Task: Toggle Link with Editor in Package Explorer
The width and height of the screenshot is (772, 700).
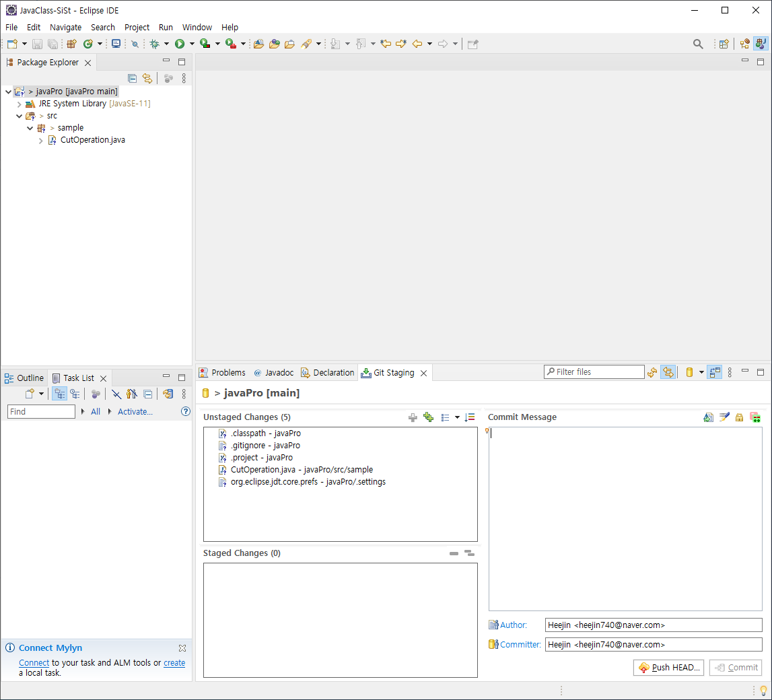Action: point(147,78)
